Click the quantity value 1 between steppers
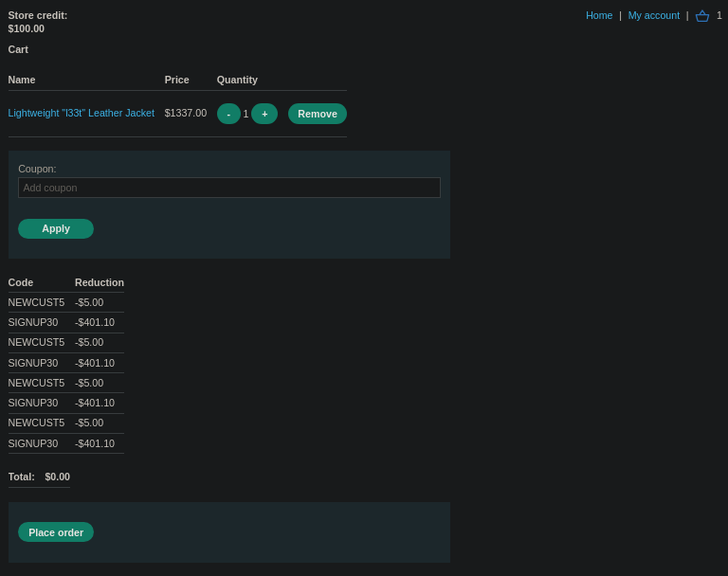The width and height of the screenshot is (728, 576). pos(246,115)
